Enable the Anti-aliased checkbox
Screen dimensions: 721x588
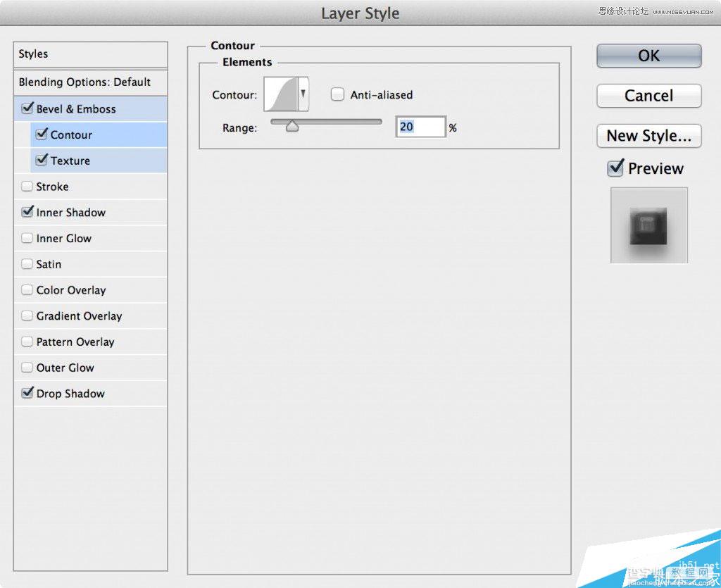337,94
